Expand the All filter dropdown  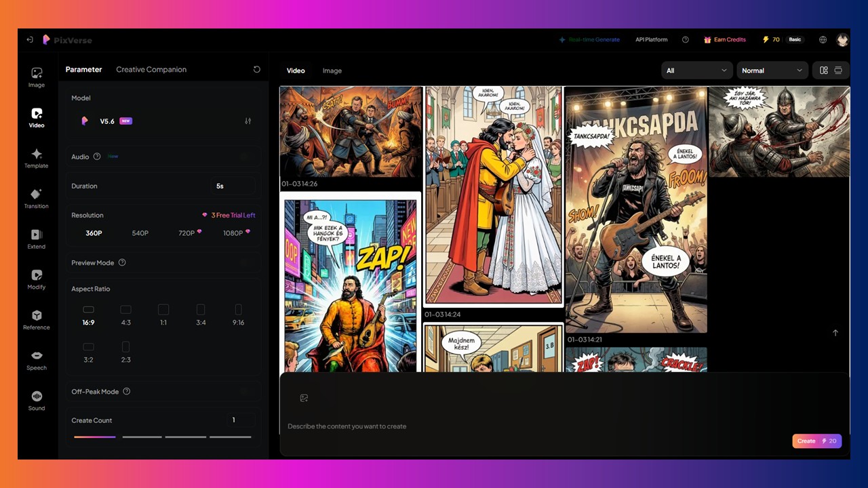[x=696, y=70]
